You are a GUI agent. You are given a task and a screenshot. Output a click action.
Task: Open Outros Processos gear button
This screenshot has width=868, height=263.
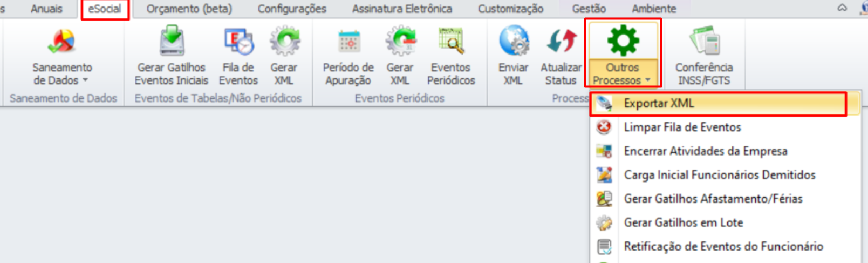pos(623,54)
